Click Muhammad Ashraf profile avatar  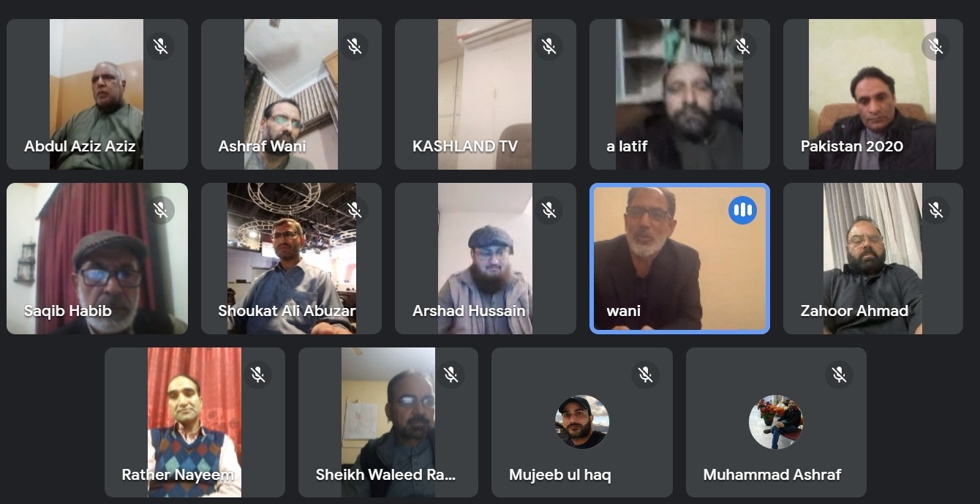click(776, 422)
